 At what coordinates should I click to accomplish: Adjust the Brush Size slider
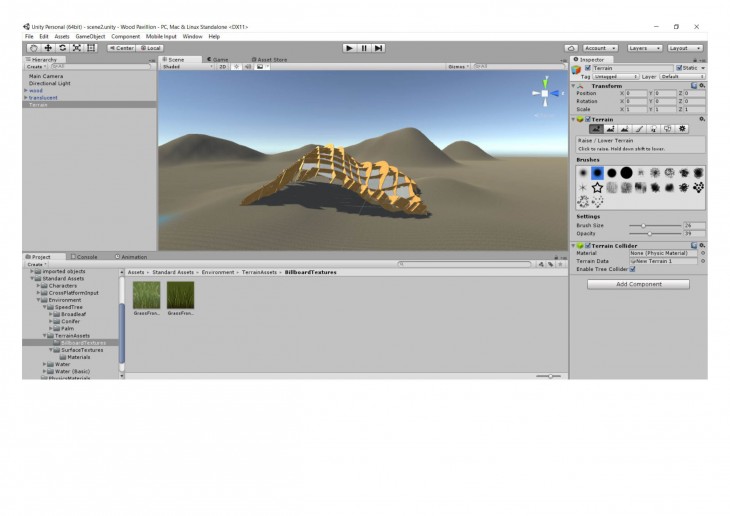(644, 226)
